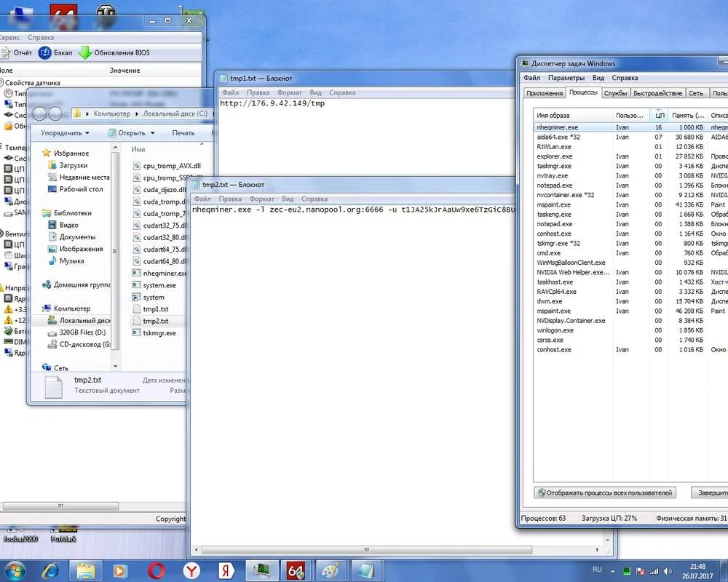Click the Отображать процессы всех пользователей button
The height and width of the screenshot is (582, 728).
(x=605, y=493)
